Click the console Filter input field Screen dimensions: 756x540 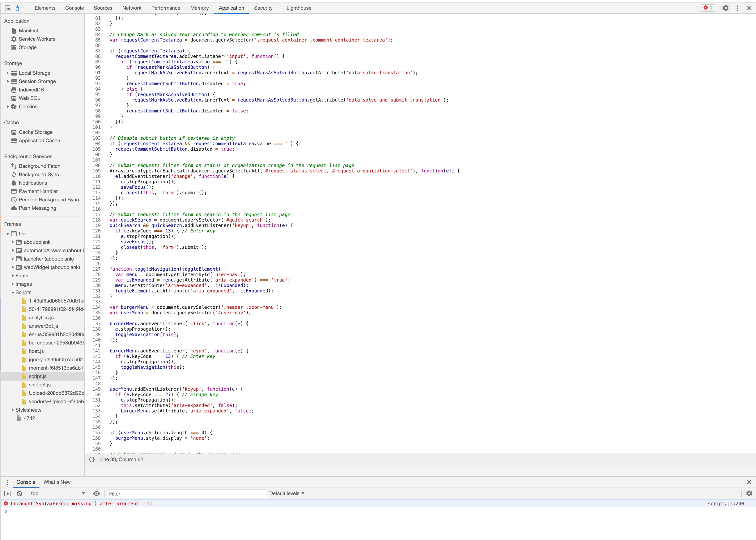[186, 494]
